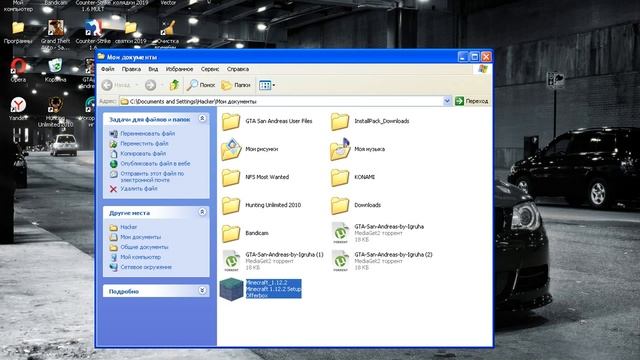Screen dimensions: 640x360
Task: Maximize the Мои документы window
Action: point(474,57)
